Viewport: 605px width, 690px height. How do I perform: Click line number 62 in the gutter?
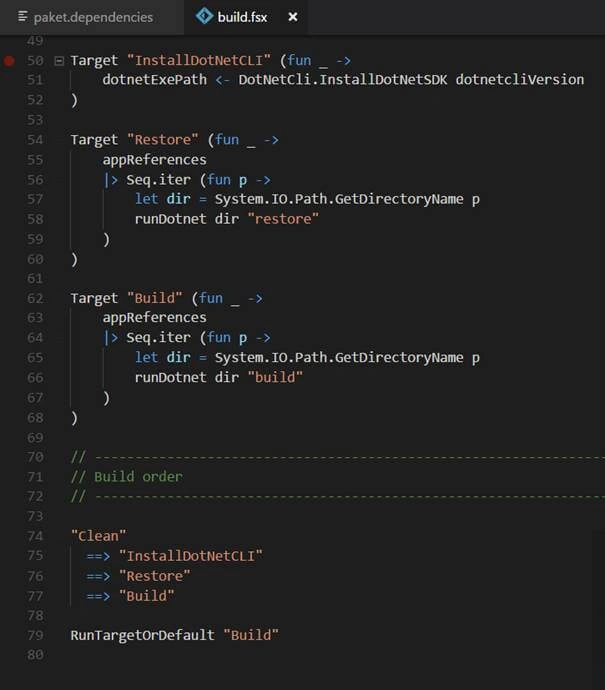35,298
